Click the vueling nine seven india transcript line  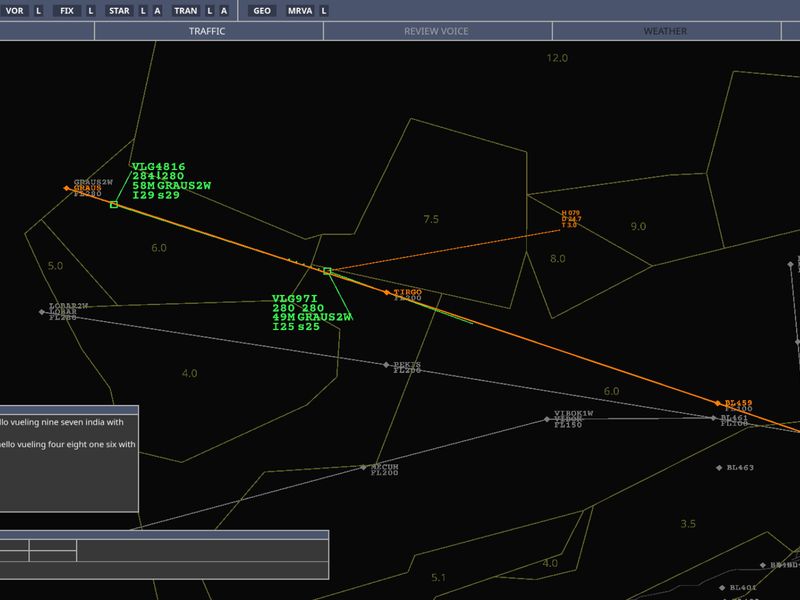pos(62,422)
